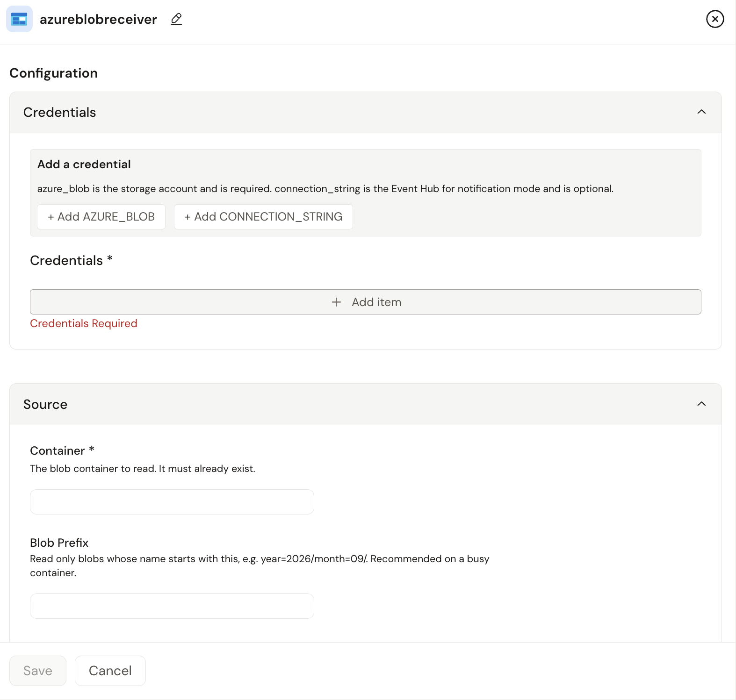The width and height of the screenshot is (736, 700).
Task: Edit the receiver name with pencil icon
Action: 176,19
